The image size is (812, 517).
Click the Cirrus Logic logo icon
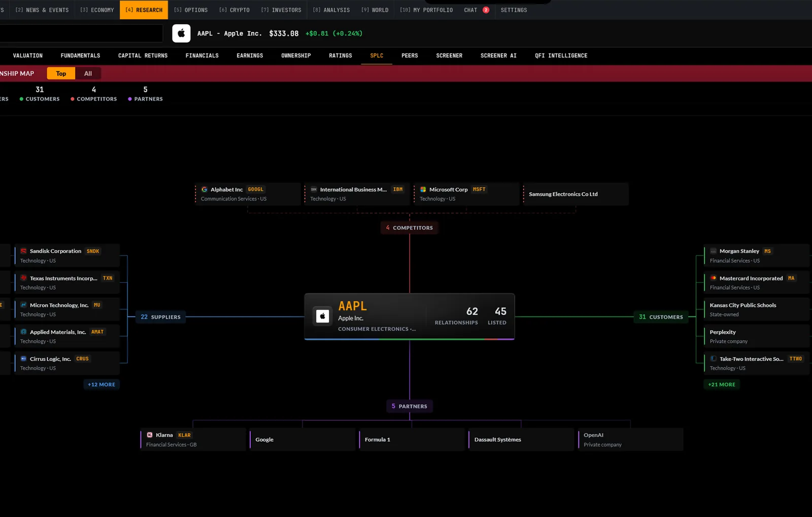pos(23,359)
